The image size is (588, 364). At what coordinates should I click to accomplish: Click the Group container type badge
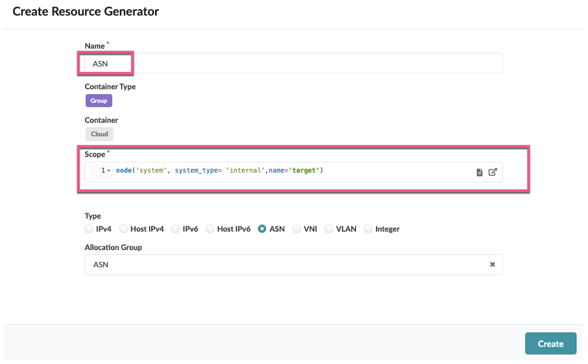(x=98, y=100)
